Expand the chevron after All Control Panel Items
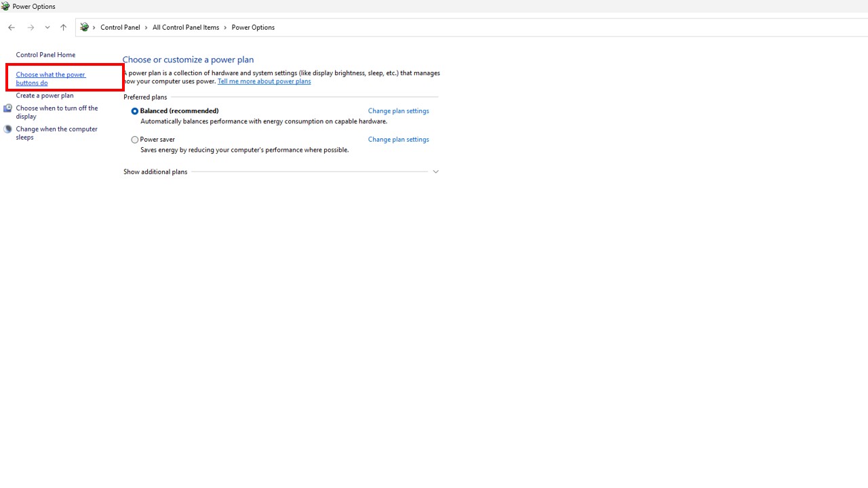This screenshot has height=488, width=868. [225, 28]
